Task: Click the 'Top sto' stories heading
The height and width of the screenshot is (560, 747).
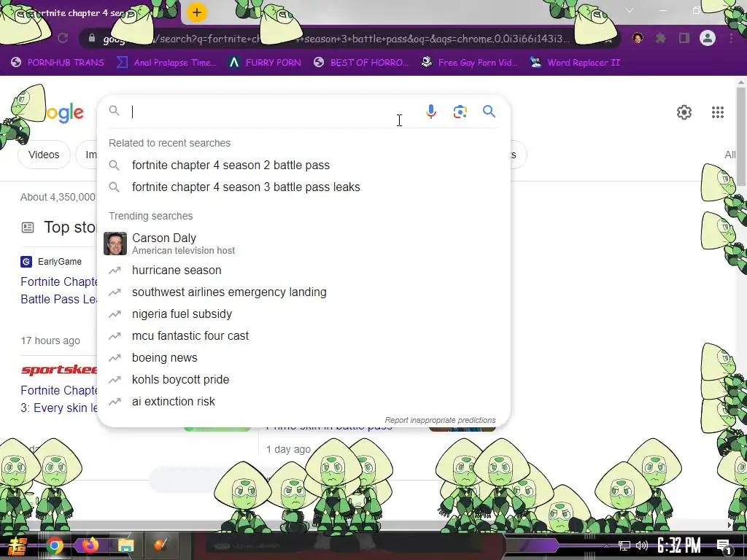Action: pos(71,227)
